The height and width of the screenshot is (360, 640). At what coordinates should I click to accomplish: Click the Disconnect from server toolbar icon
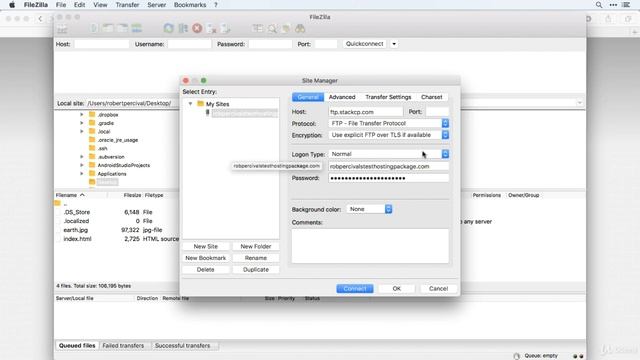click(211, 29)
